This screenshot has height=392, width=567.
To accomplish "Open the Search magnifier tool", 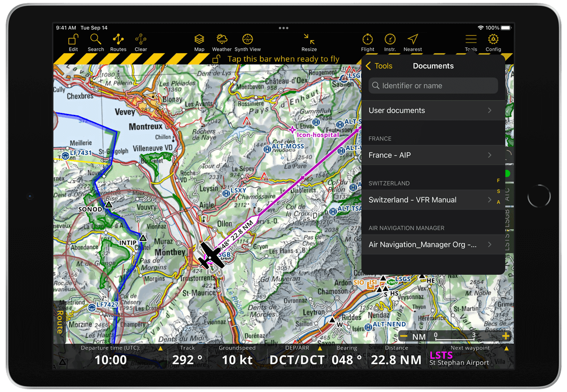I will [x=96, y=42].
